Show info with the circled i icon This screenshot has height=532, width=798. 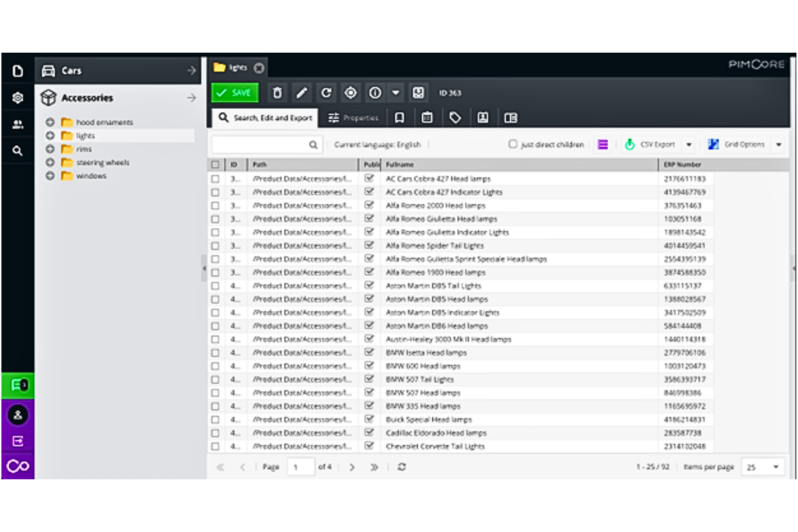375,93
